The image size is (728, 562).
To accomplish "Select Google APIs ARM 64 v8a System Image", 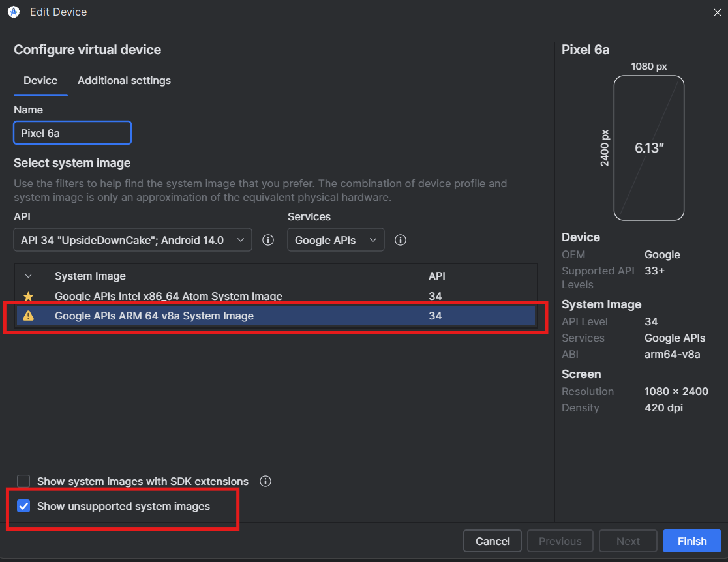I will [x=154, y=316].
